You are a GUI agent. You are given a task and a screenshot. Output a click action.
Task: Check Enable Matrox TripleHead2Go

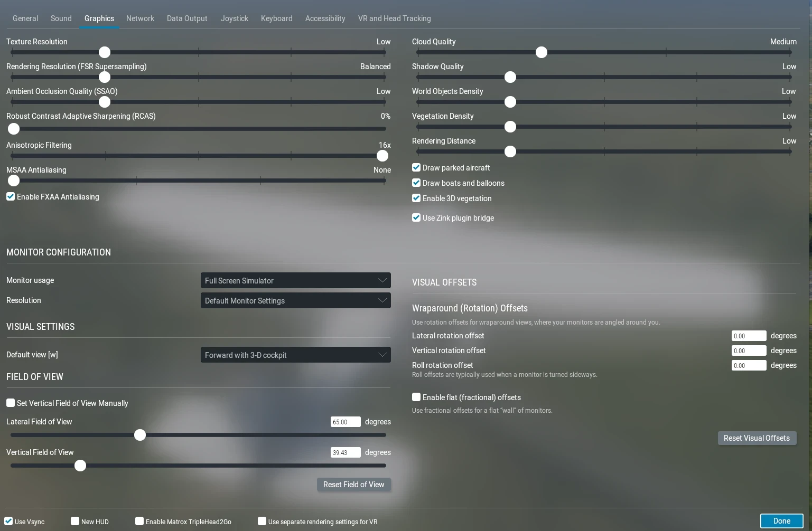tap(139, 521)
